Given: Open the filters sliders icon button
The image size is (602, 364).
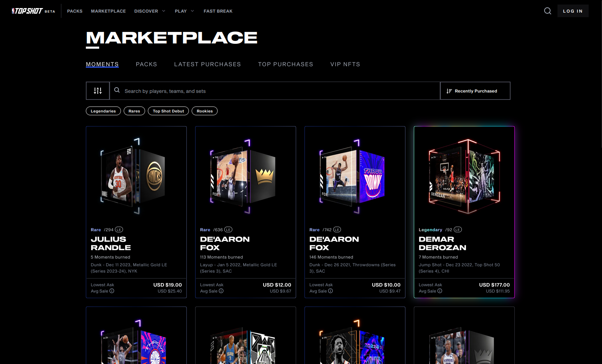Looking at the screenshot, I should [98, 91].
